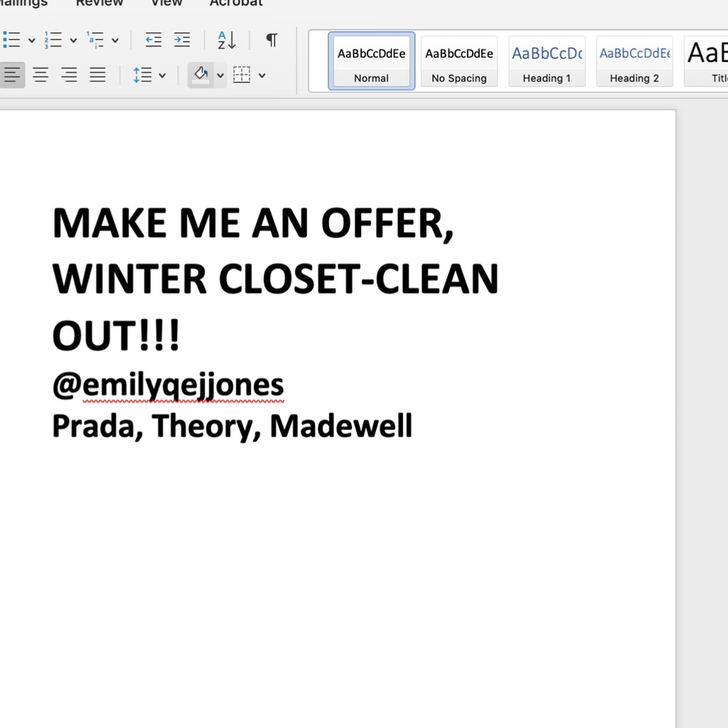Decrease paragraph indent
728x728 pixels.
(x=153, y=40)
